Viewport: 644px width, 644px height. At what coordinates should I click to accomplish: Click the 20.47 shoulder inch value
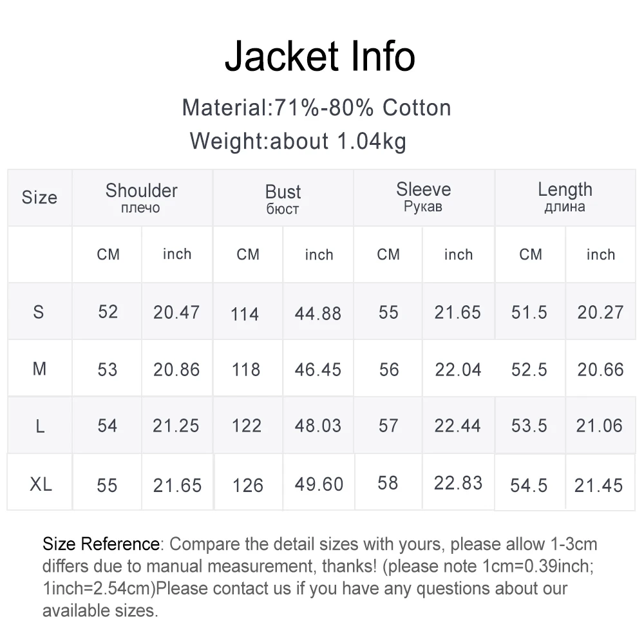176,312
